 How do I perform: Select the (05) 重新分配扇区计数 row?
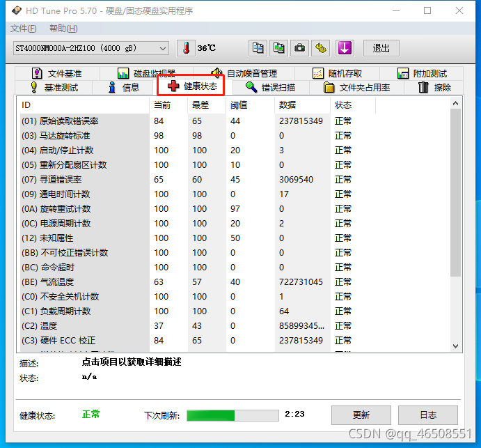click(198, 165)
